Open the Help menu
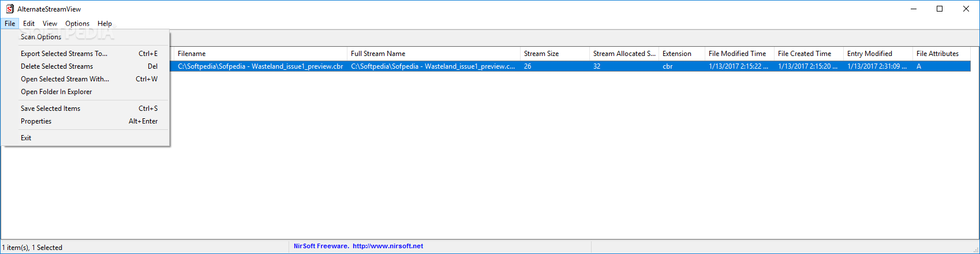This screenshot has width=980, height=254. pyautogui.click(x=104, y=24)
